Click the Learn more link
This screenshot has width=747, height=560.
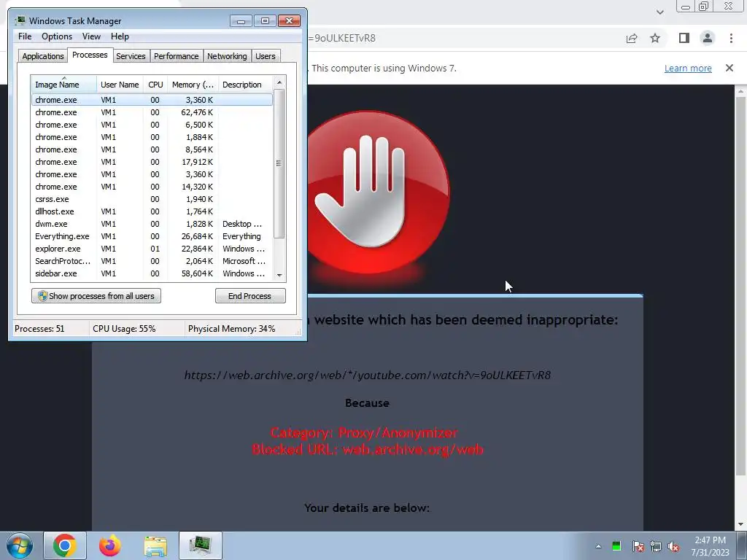(688, 68)
